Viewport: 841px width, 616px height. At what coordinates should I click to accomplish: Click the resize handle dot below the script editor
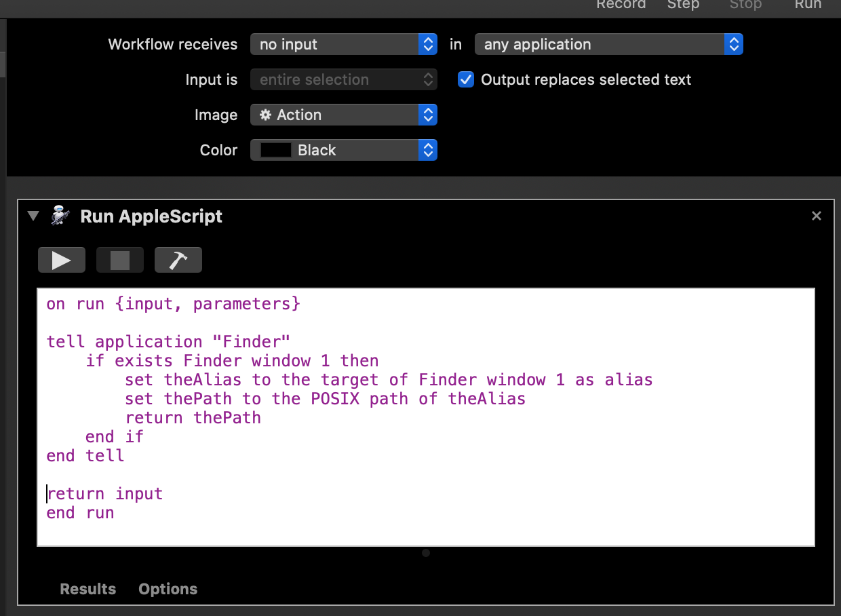426,553
